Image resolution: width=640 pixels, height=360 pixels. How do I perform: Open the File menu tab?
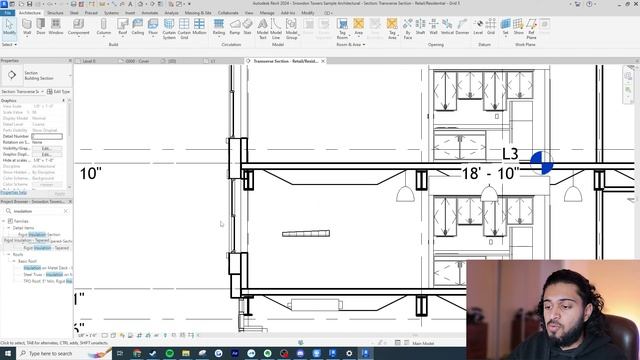click(x=8, y=13)
